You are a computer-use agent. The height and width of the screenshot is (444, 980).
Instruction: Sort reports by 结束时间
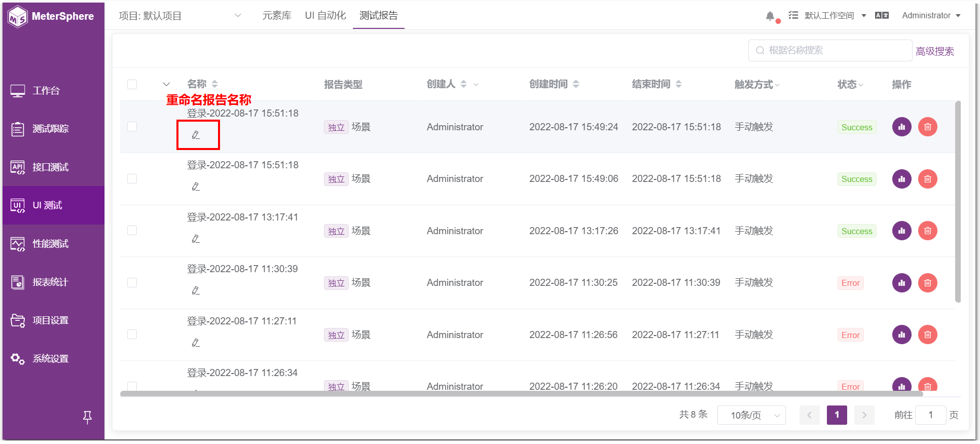(678, 84)
